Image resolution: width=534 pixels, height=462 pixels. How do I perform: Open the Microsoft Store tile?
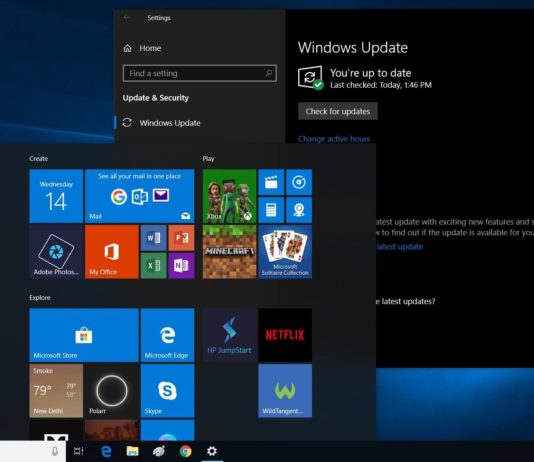[84, 335]
